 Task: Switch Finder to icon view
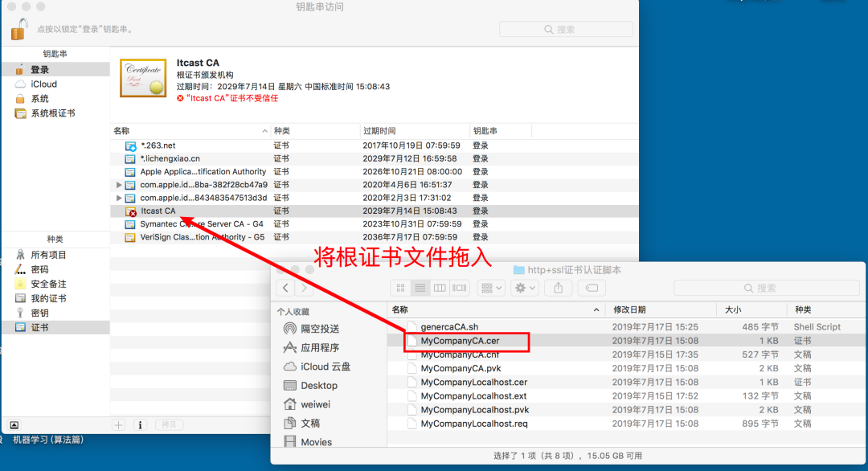[x=400, y=288]
